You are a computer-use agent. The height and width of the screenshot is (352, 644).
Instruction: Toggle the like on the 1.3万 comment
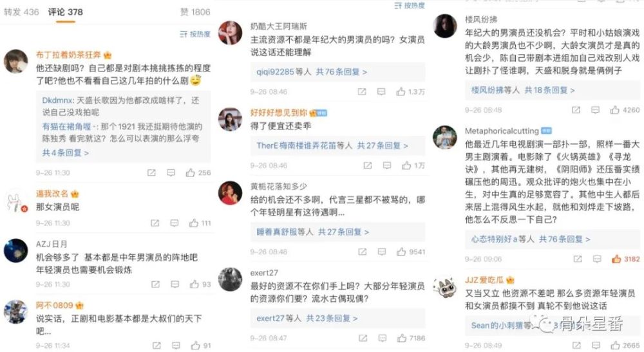pos(401,92)
